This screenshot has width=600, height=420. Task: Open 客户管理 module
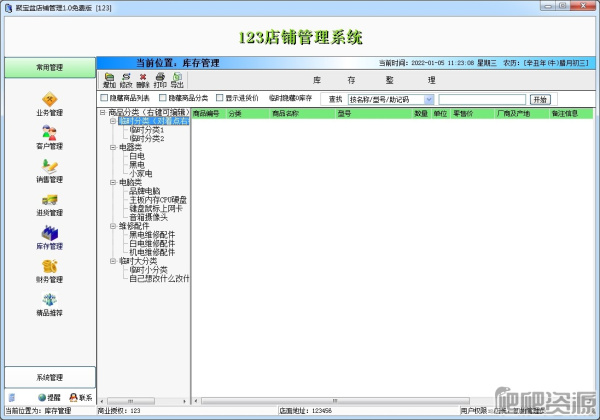point(49,137)
